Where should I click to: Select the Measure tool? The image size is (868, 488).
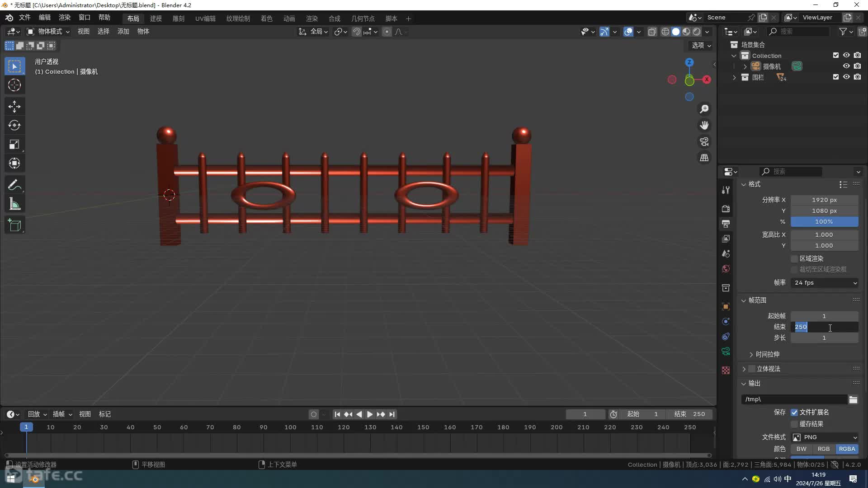click(x=14, y=204)
